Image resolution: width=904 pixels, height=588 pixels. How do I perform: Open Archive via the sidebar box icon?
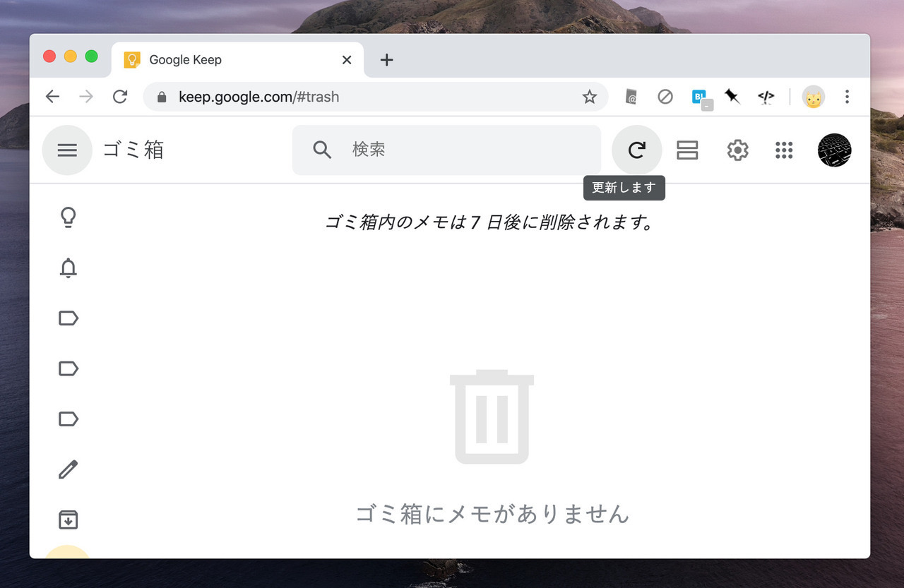(x=68, y=520)
